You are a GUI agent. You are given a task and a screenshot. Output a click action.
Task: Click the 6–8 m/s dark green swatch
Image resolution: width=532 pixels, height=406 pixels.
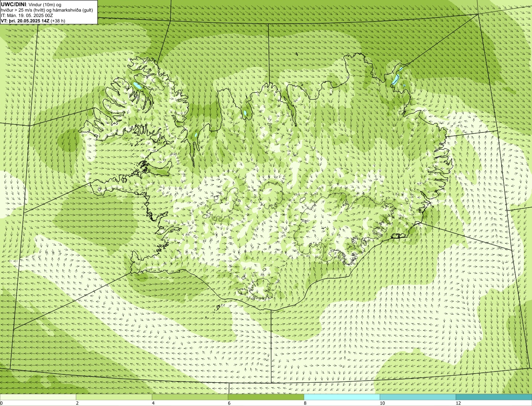point(266,397)
